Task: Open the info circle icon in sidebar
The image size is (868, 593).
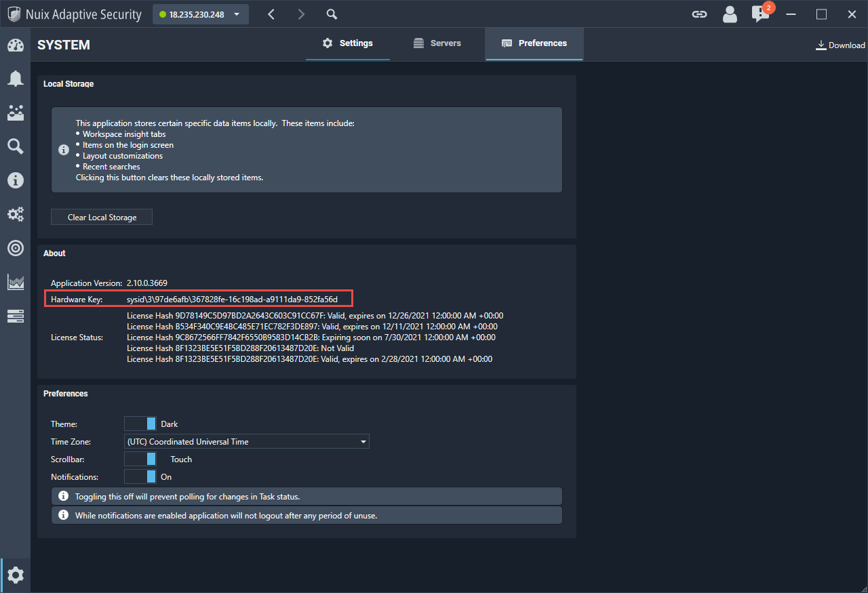Action: tap(15, 180)
